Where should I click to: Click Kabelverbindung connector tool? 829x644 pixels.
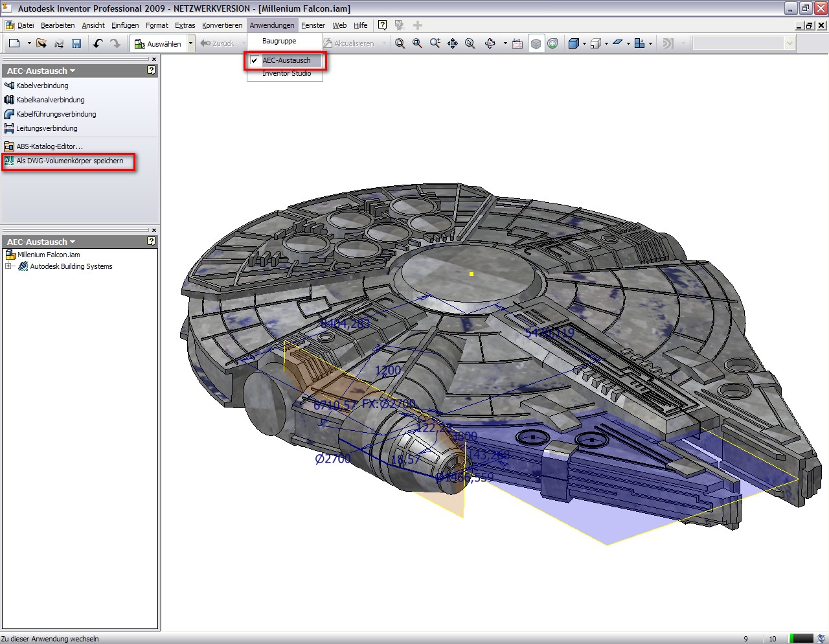42,86
